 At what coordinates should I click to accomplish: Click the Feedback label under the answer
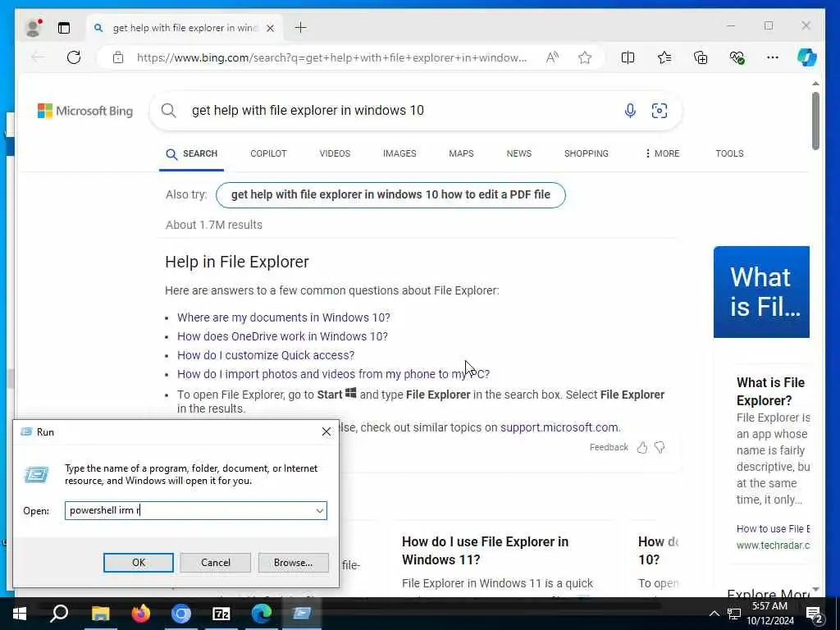[x=609, y=447]
